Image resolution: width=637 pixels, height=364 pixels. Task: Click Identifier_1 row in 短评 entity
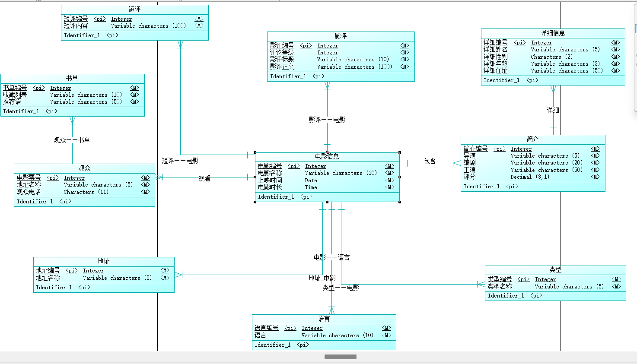(134, 35)
